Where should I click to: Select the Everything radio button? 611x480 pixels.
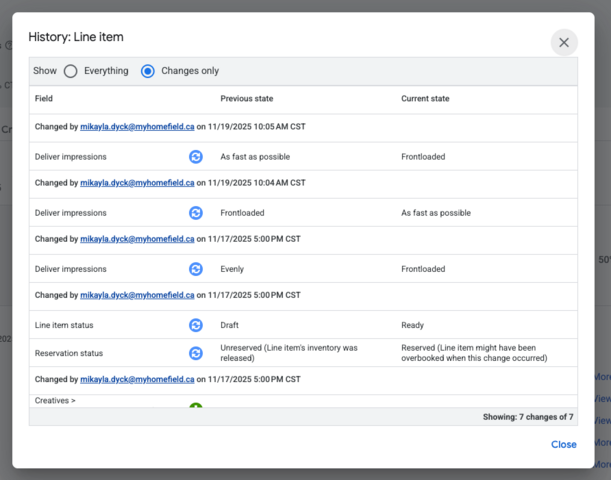[x=71, y=71]
